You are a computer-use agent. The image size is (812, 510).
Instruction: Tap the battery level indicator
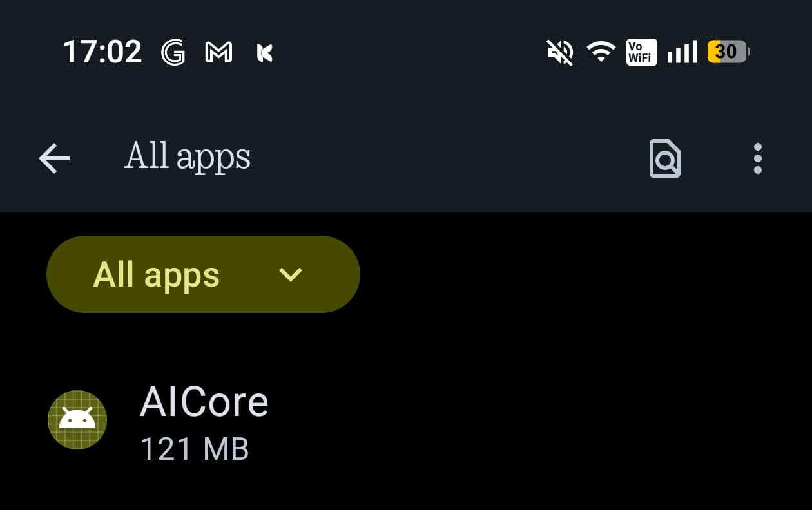(728, 52)
